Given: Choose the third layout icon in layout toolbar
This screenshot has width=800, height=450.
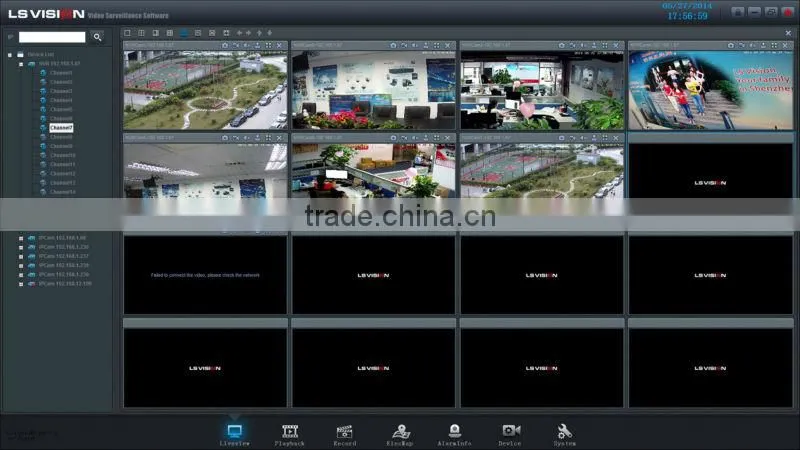Looking at the screenshot, I should [x=156, y=33].
